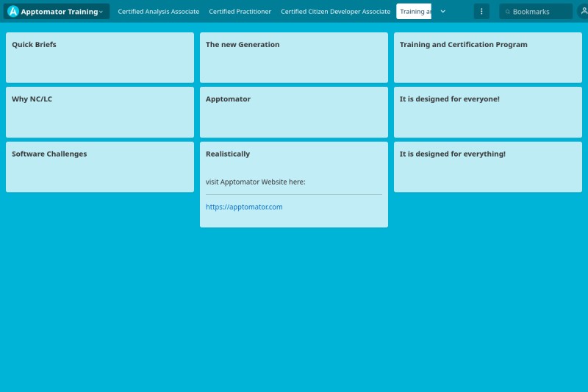Open Training and Certification Program card

[488, 57]
